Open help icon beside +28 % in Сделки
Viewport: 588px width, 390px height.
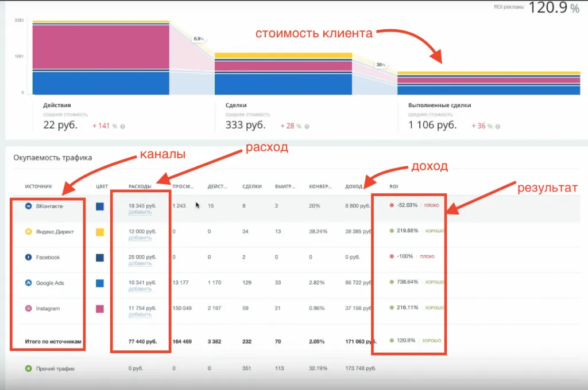click(305, 126)
